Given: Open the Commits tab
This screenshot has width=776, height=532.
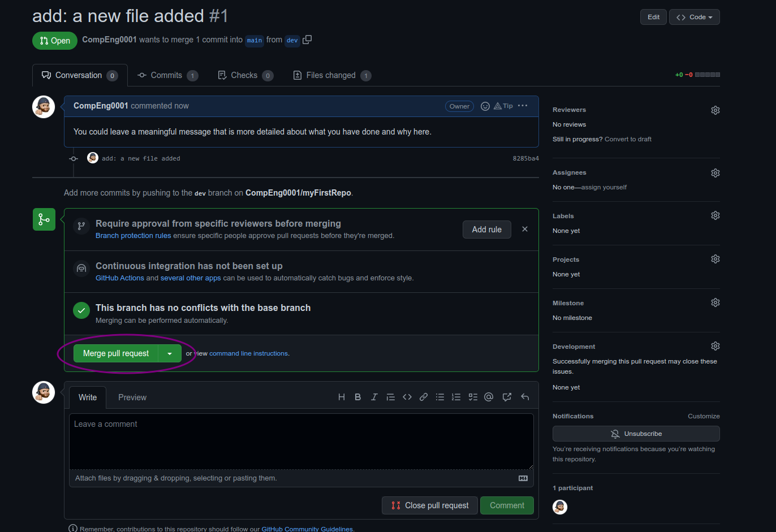Looking at the screenshot, I should point(167,75).
